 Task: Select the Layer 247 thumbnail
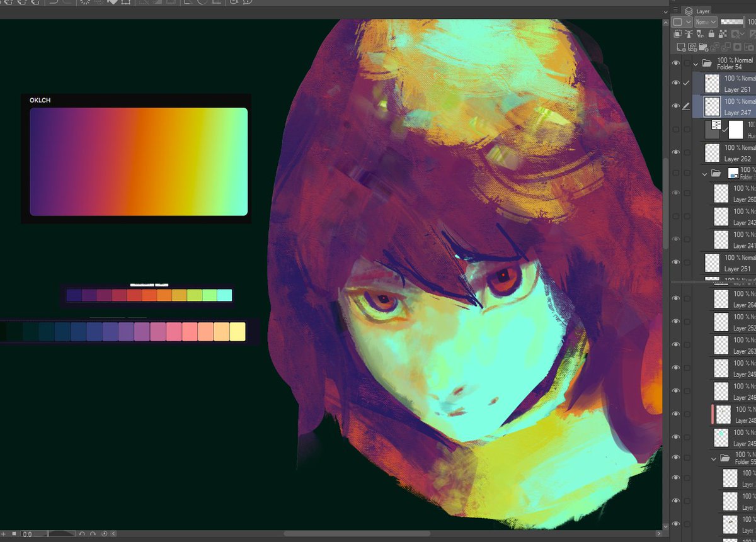[712, 106]
